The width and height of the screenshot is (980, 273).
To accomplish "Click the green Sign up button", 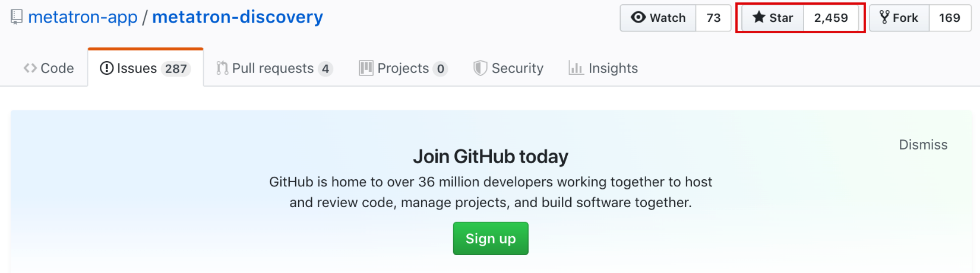I will click(491, 239).
